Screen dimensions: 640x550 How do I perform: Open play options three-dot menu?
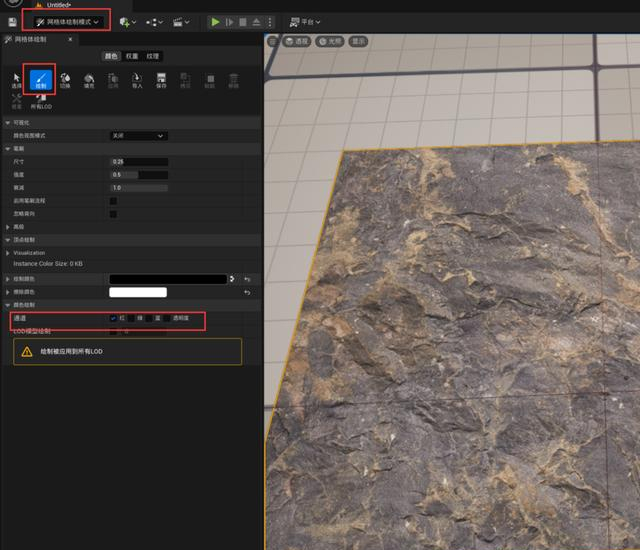[270, 22]
